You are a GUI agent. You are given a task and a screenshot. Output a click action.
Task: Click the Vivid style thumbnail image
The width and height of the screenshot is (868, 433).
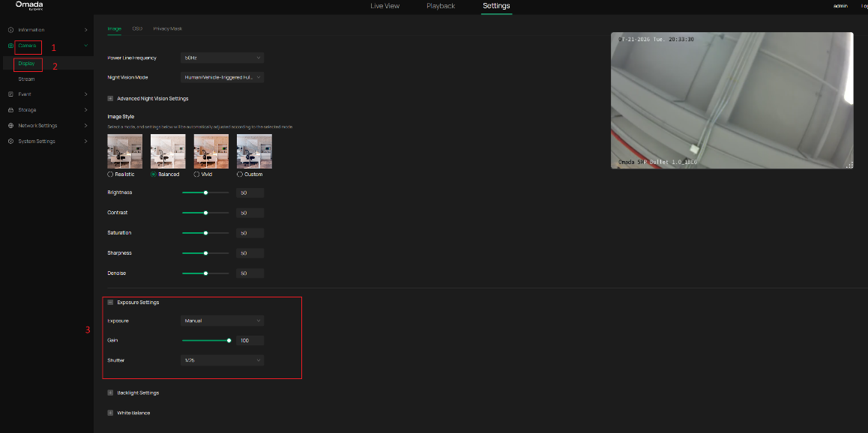click(211, 151)
